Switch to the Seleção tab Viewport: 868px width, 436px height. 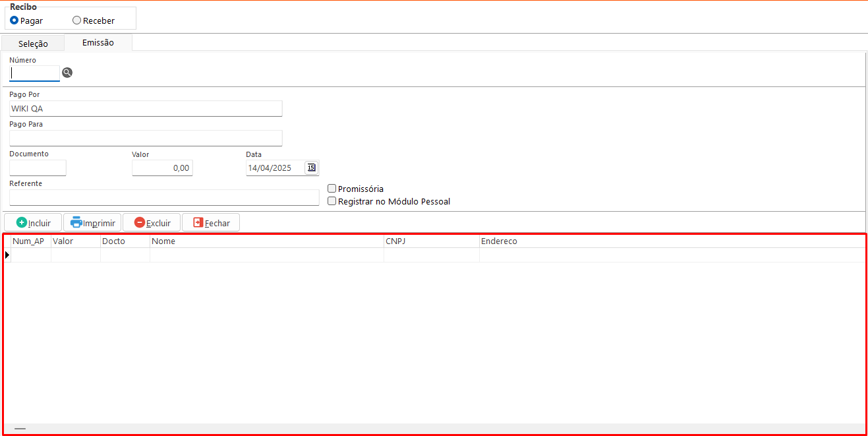[x=33, y=44]
